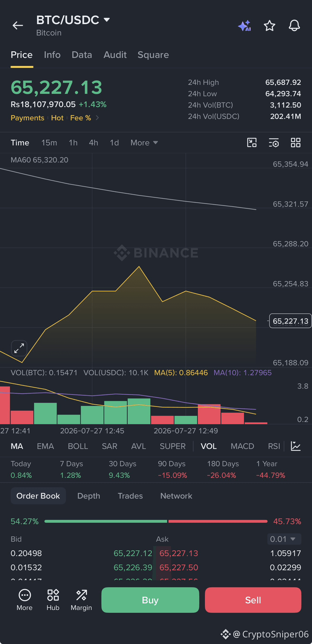Switch to the Data tab
Image resolution: width=312 pixels, height=644 pixels.
pyautogui.click(x=82, y=55)
